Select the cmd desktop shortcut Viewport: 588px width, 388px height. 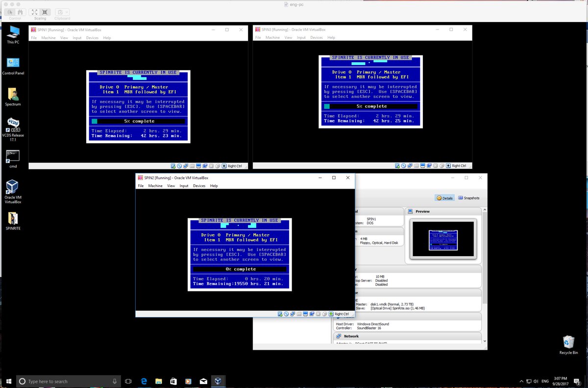pos(13,159)
